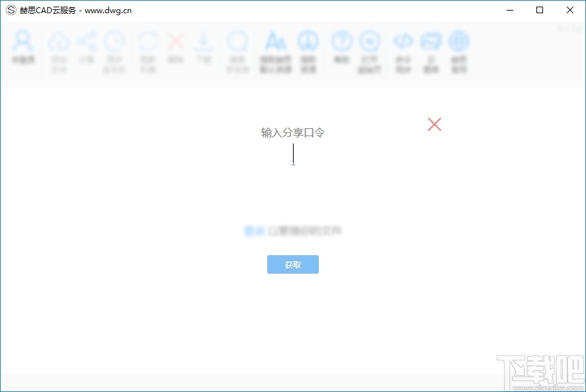Click the 'Aa' font tool icon

pyautogui.click(x=275, y=41)
